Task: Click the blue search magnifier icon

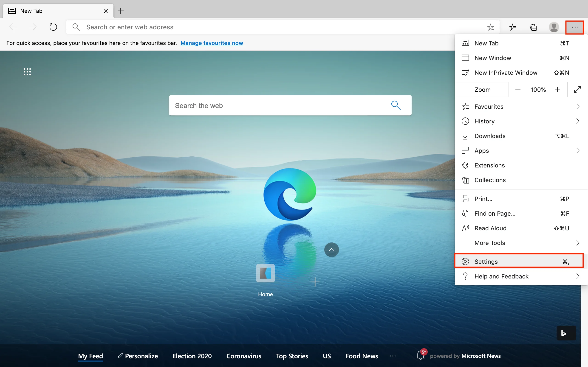Action: pos(396,105)
